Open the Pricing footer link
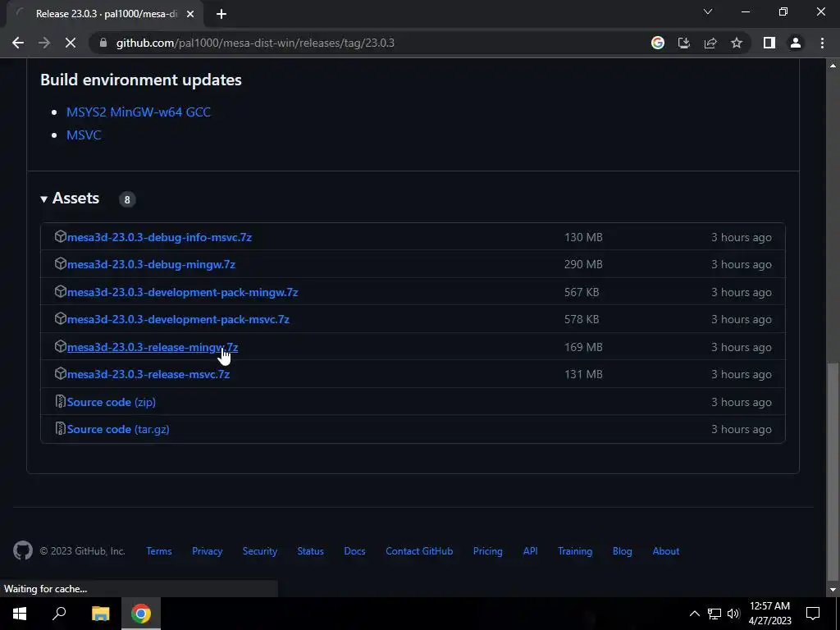840x630 pixels. [x=487, y=551]
